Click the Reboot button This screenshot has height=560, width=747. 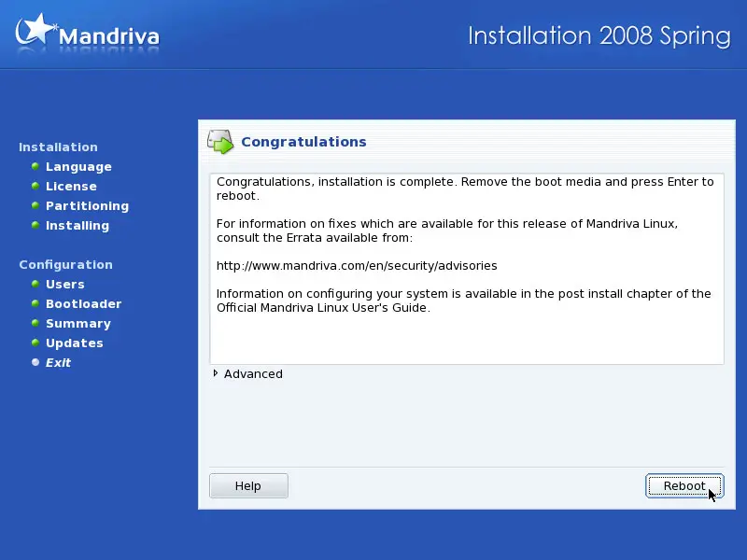[x=684, y=485]
